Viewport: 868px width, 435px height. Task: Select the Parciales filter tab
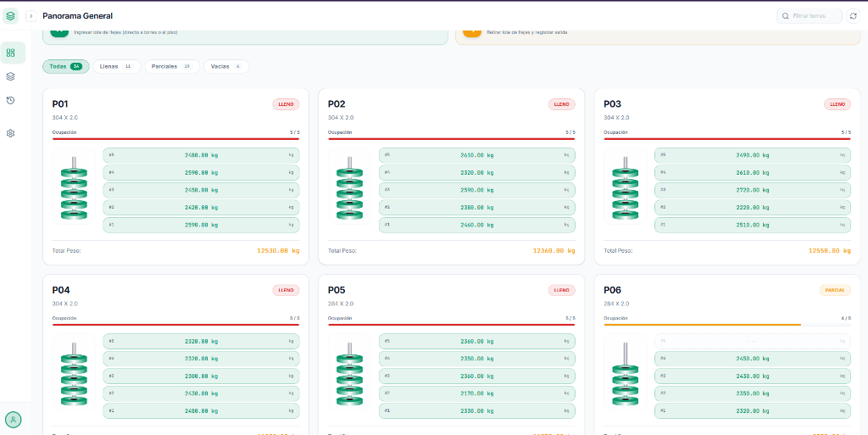(172, 66)
